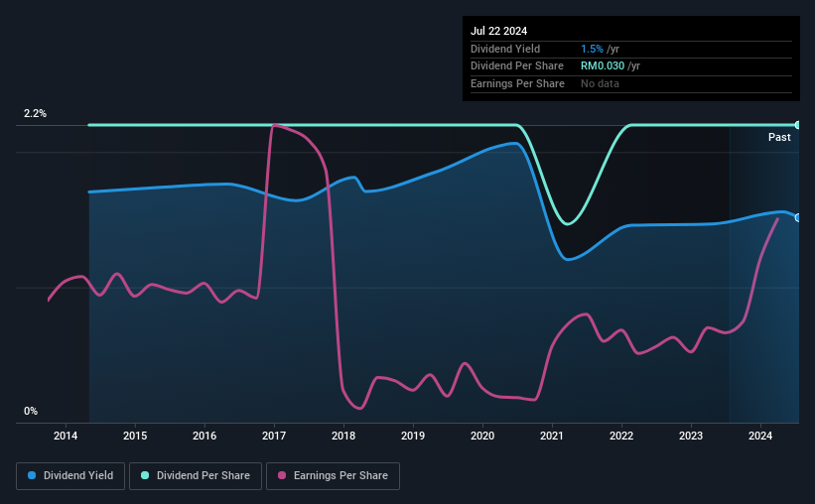Screen dimensions: 815x504
Task: Click the teal Dividend Per Share legend dot
Action: (x=145, y=475)
